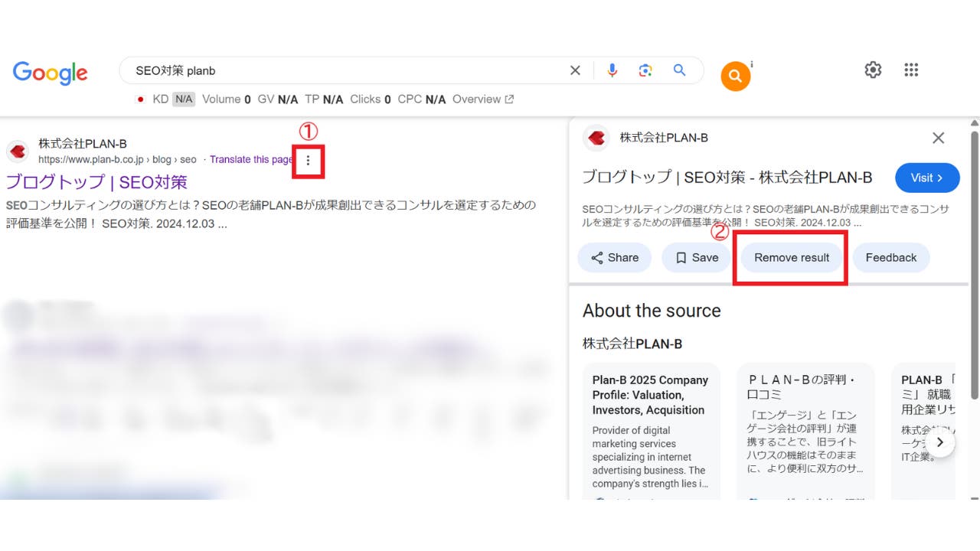Click PLAN-B logo in side panel header
The image size is (980, 551).
(596, 138)
